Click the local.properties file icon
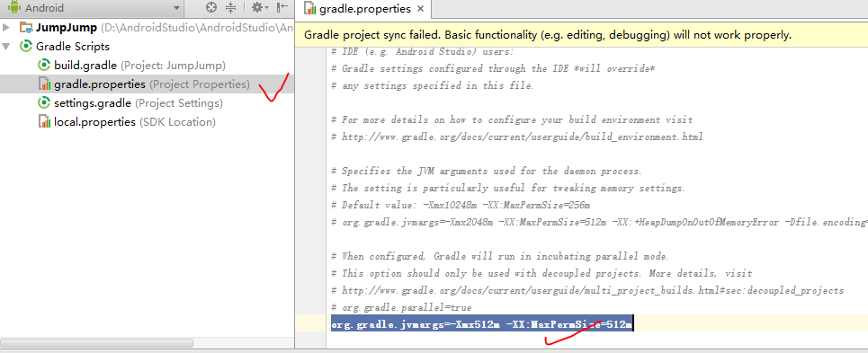The image size is (868, 353). point(44,121)
